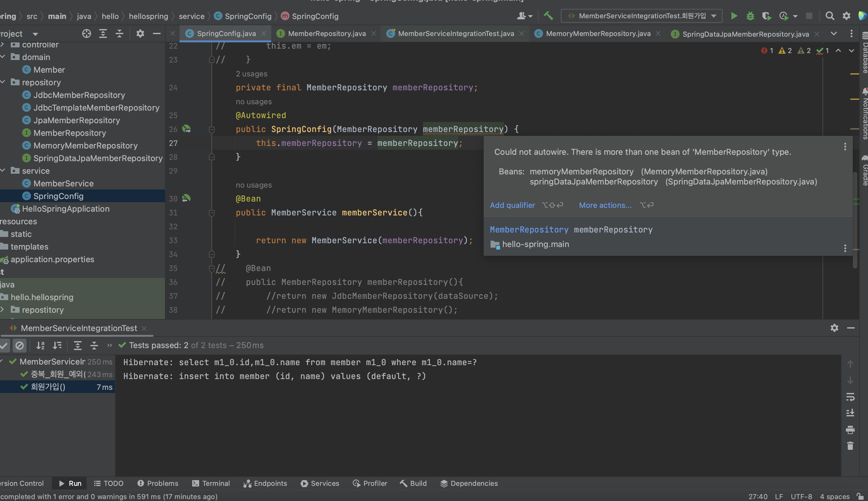
Task: Run with coverage icon in toolbar
Action: (x=767, y=16)
